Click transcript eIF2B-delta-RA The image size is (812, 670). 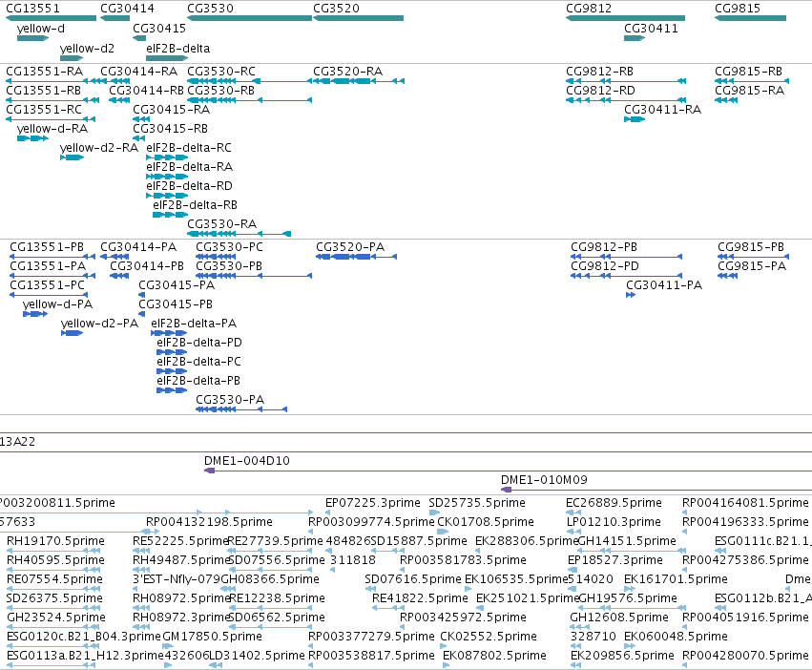pyautogui.click(x=167, y=177)
